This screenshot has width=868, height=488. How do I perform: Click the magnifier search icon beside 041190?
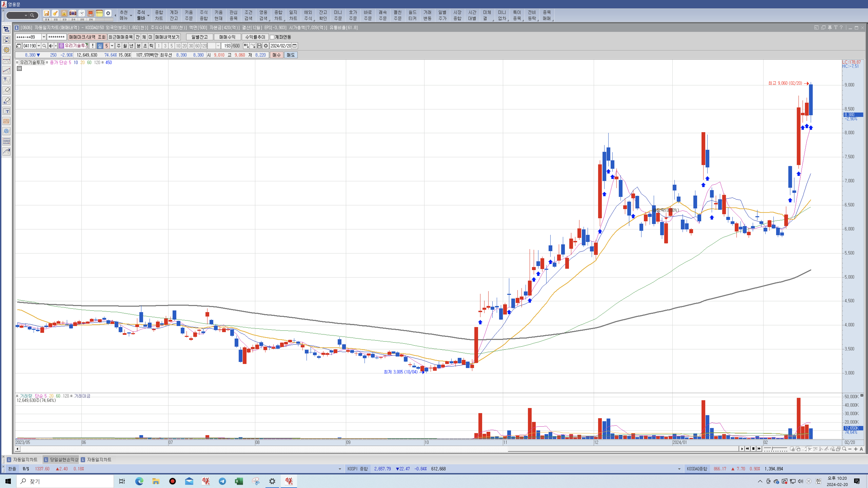[x=44, y=46]
